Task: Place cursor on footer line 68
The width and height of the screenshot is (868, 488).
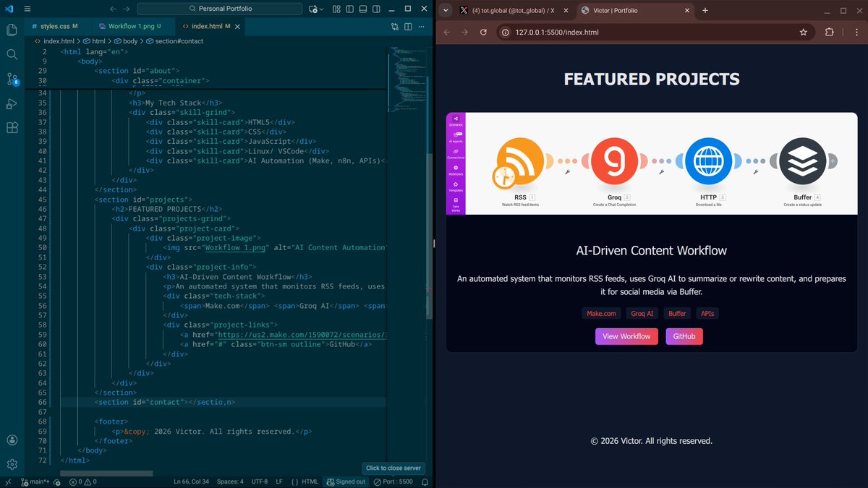Action: tap(111, 421)
